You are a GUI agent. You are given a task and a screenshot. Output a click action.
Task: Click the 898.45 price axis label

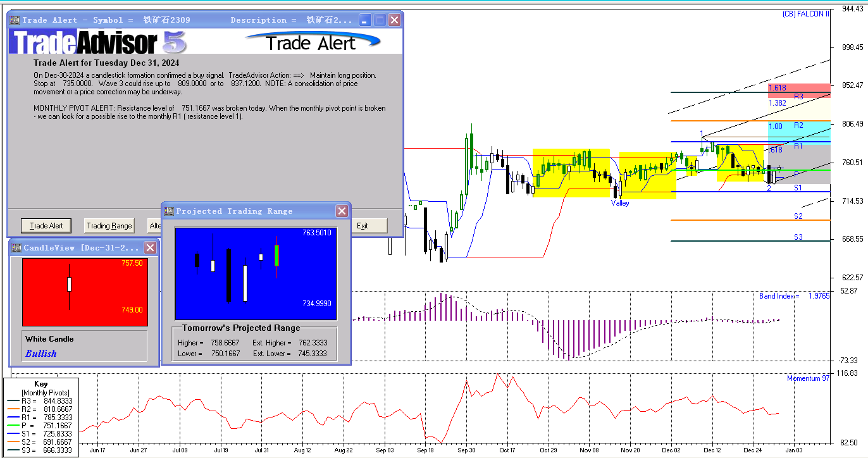pos(852,47)
